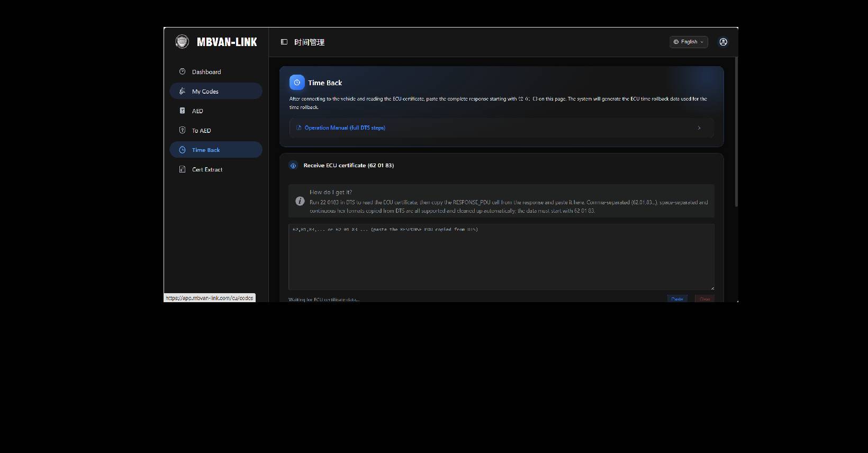This screenshot has width=868, height=453.
Task: Click the Paste button
Action: [677, 299]
